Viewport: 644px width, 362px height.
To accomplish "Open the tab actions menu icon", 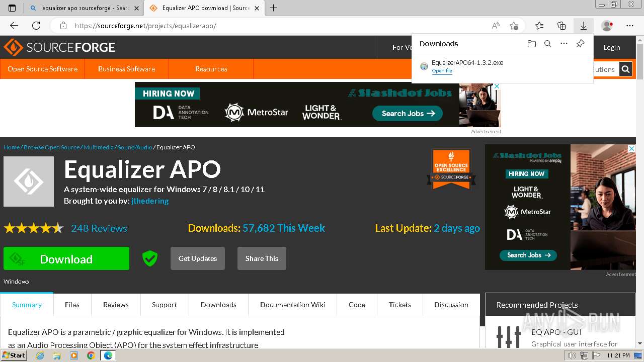I will pos(12,8).
